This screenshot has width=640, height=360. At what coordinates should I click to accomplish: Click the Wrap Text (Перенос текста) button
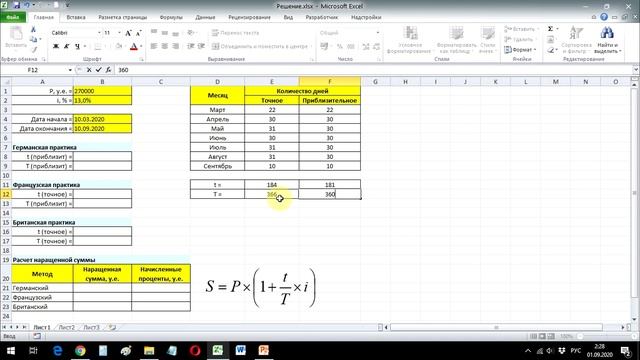[236, 33]
